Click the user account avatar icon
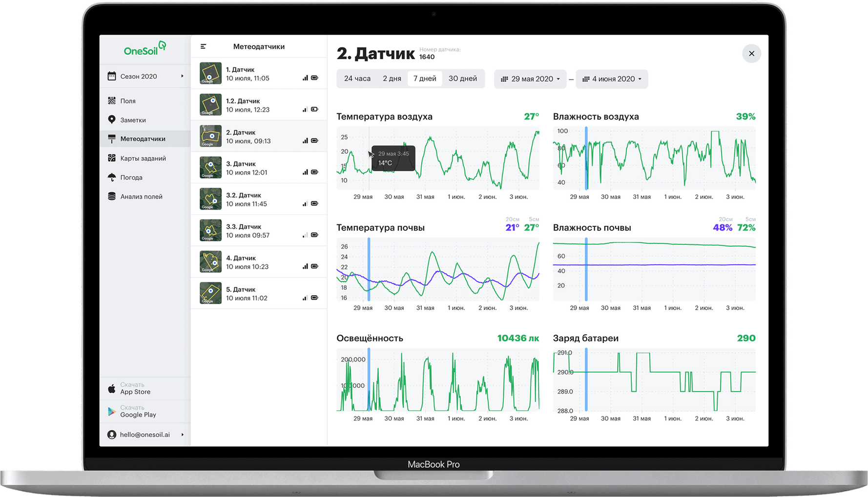 [112, 435]
